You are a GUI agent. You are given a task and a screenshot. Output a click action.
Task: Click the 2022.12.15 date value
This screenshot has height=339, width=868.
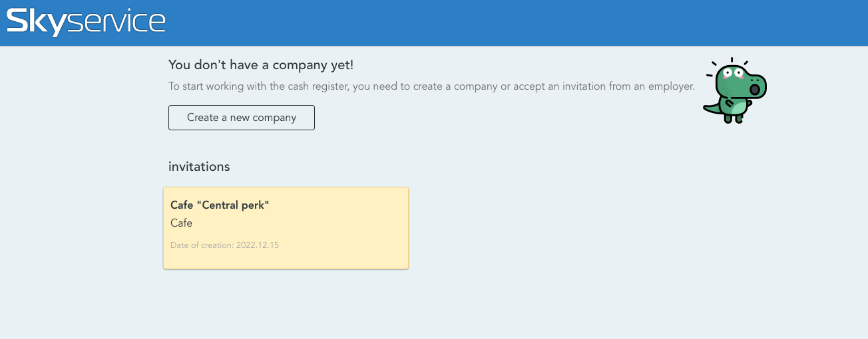click(257, 245)
